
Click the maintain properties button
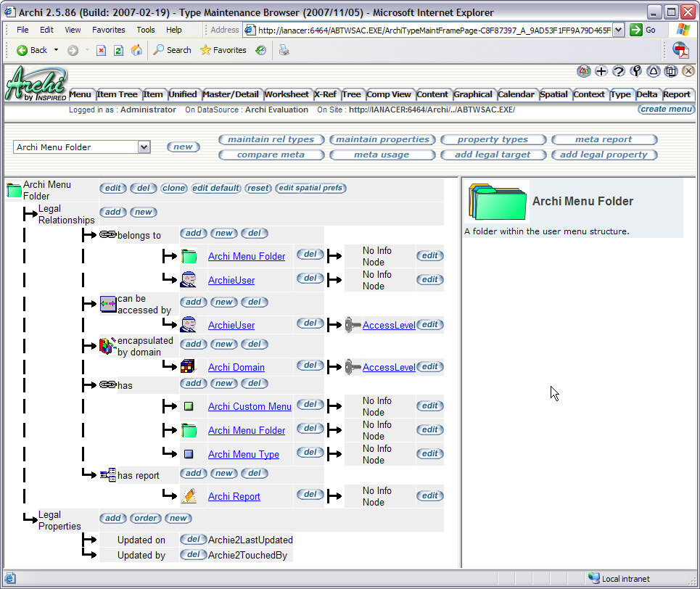tap(382, 139)
